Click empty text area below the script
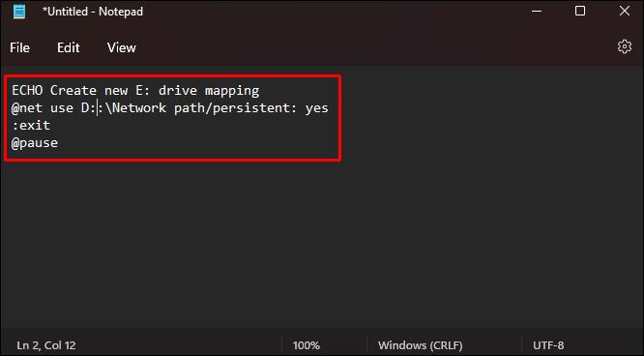The width and height of the screenshot is (644, 356). [322, 243]
